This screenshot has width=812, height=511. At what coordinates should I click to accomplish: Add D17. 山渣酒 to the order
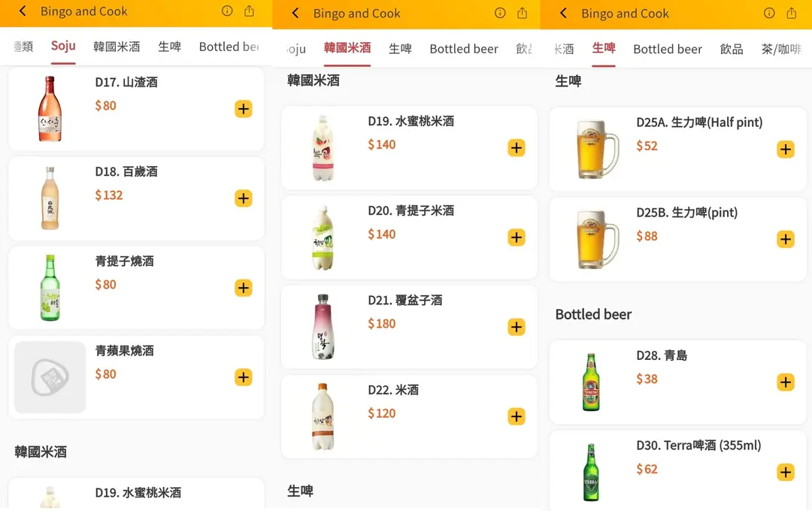click(243, 109)
